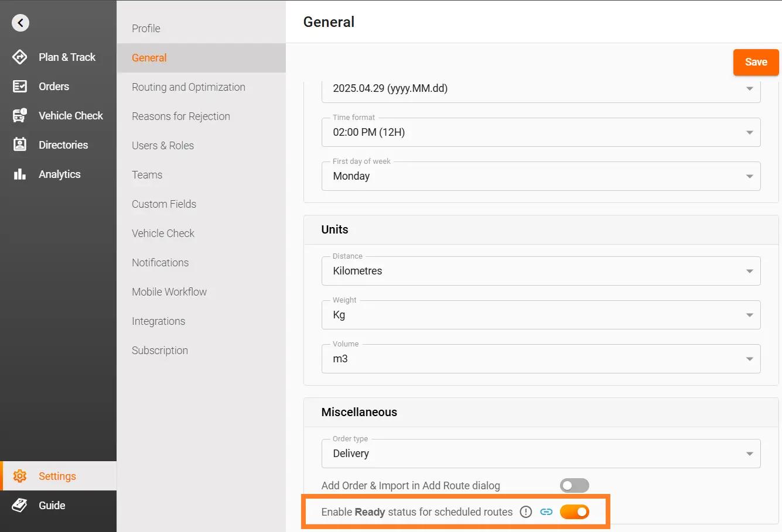Disable Ready status for scheduled routes
Image resolution: width=782 pixels, height=532 pixels.
point(574,512)
